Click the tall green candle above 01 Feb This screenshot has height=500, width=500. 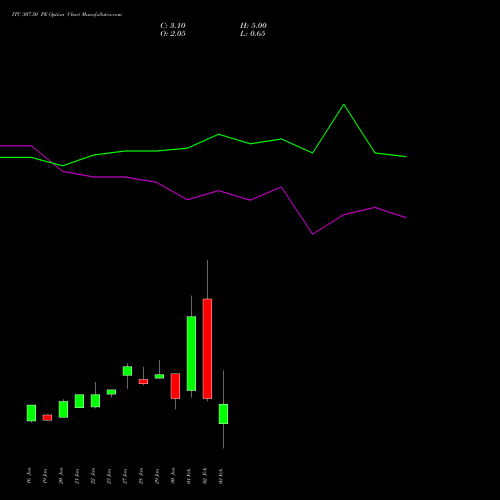click(191, 353)
